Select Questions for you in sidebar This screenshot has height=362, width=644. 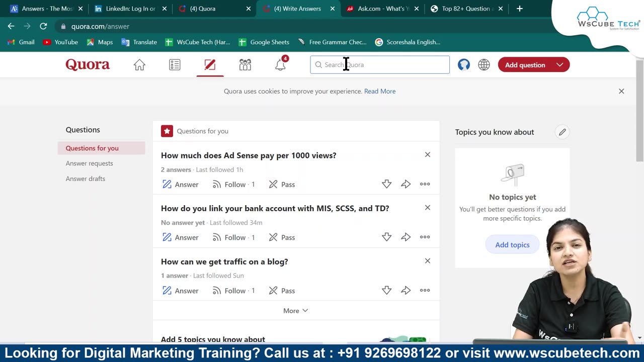pos(102,148)
